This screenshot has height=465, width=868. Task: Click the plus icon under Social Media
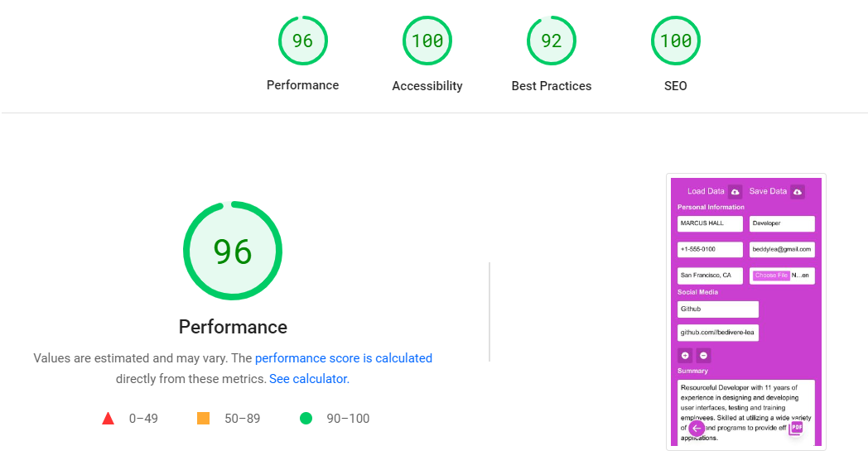[685, 356]
